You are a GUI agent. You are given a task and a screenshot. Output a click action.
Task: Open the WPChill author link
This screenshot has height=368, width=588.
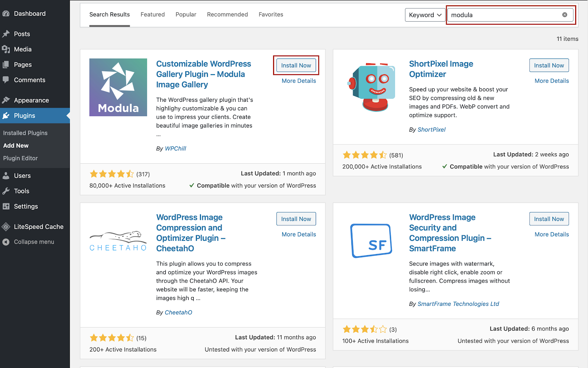point(175,149)
